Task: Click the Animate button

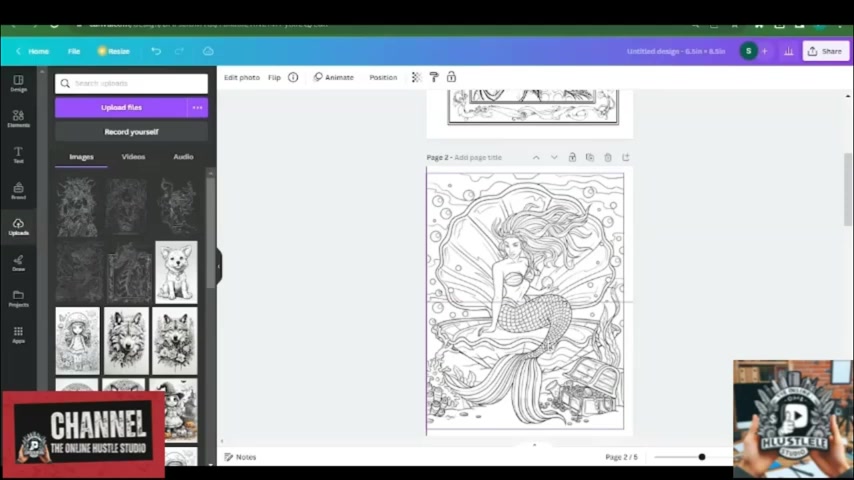Action: tap(334, 77)
